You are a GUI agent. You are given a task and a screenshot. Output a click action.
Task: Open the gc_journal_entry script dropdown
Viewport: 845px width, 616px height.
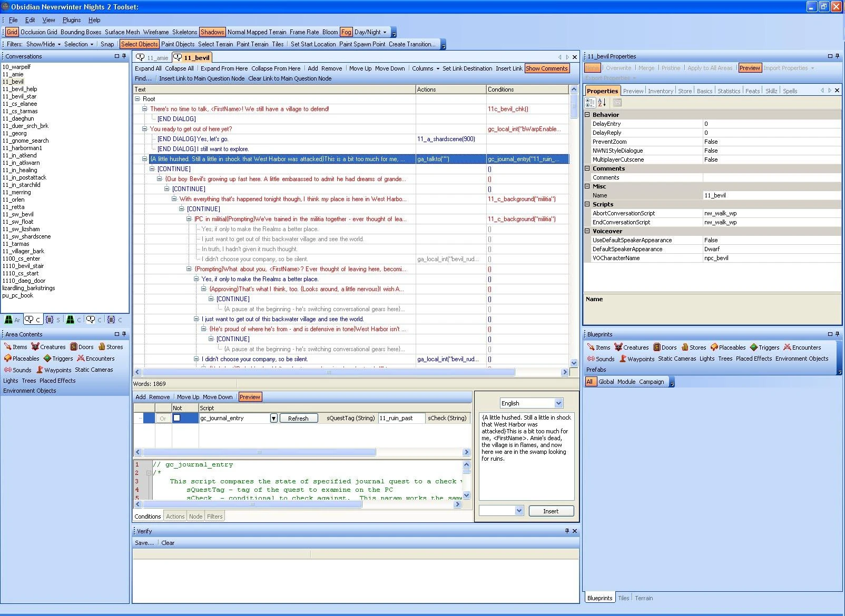[274, 418]
